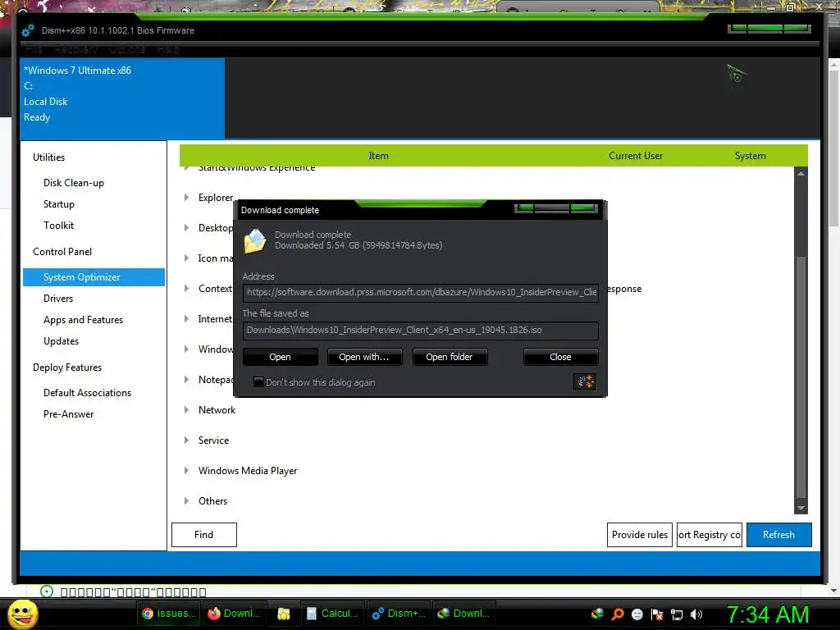Viewport: 840px width, 630px height.
Task: Click the network tray icon
Action: tap(677, 614)
